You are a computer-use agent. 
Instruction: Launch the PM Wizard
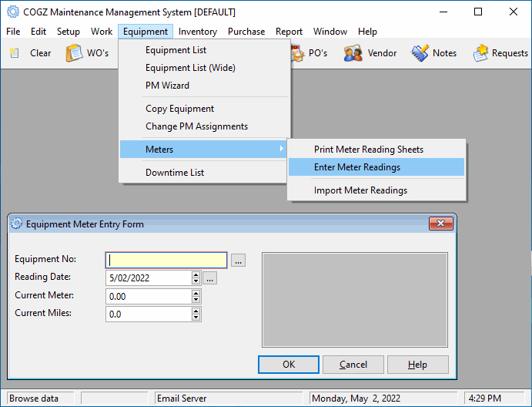[x=205, y=86]
